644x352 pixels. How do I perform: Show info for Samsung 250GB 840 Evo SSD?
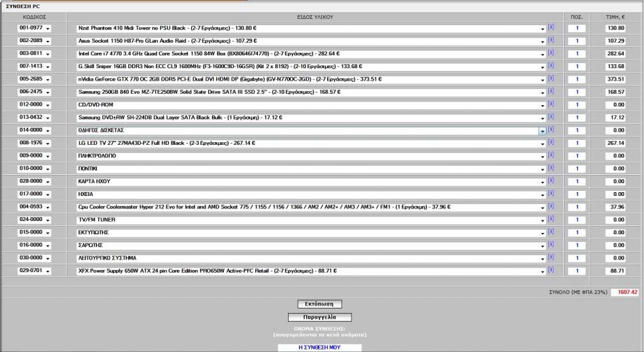pyautogui.click(x=551, y=91)
